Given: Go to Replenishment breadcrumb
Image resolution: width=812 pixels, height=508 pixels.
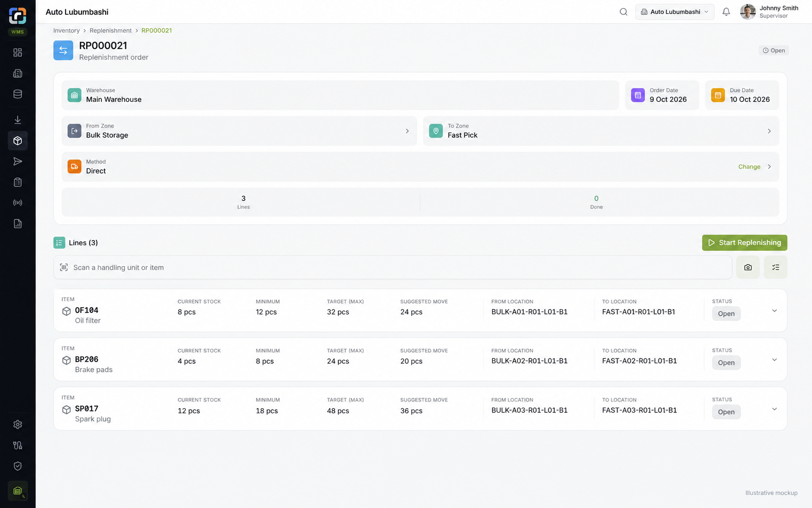Looking at the screenshot, I should (x=111, y=31).
